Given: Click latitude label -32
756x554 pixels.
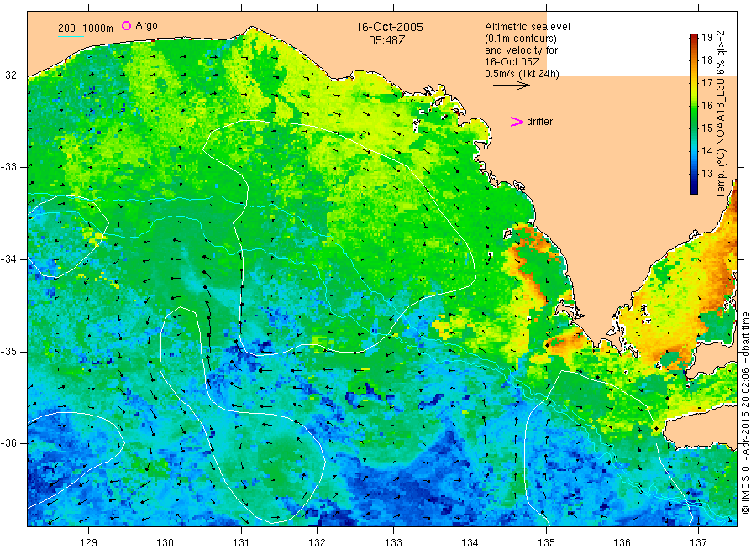Looking at the screenshot, I should pos(8,76).
